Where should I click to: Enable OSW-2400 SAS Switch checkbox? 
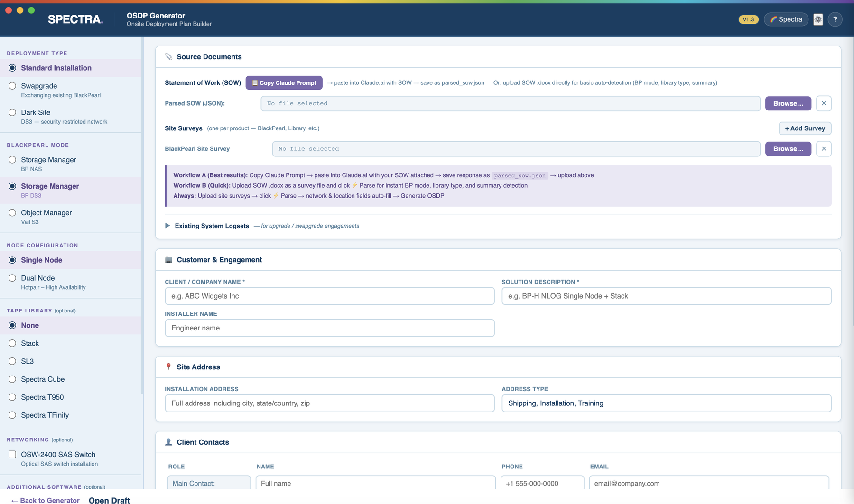click(x=12, y=454)
